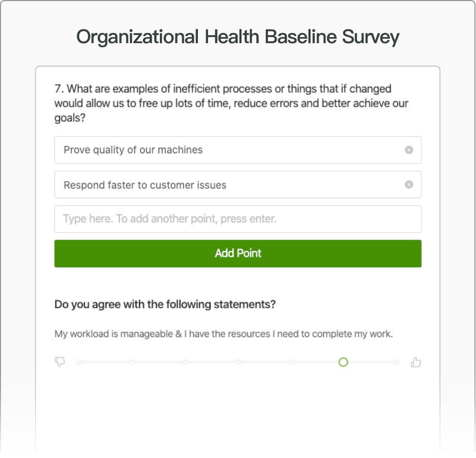The image size is (476, 458).
Task: Lower the workload rating by one dot
Action: click(291, 362)
